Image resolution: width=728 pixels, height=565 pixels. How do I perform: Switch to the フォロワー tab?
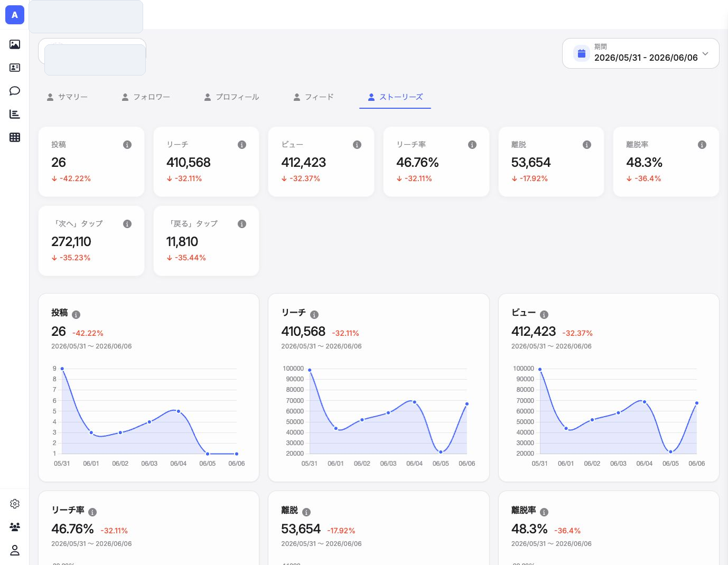pyautogui.click(x=146, y=97)
